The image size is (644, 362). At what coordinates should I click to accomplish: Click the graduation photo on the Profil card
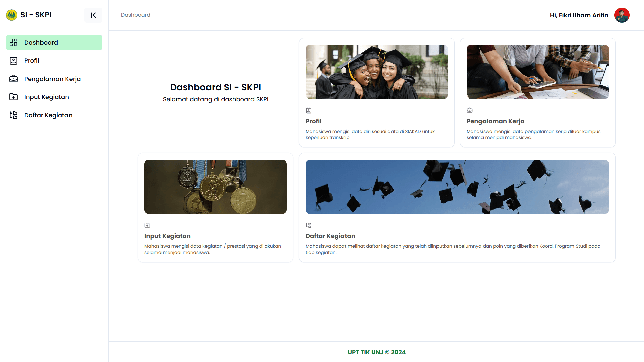(x=376, y=72)
